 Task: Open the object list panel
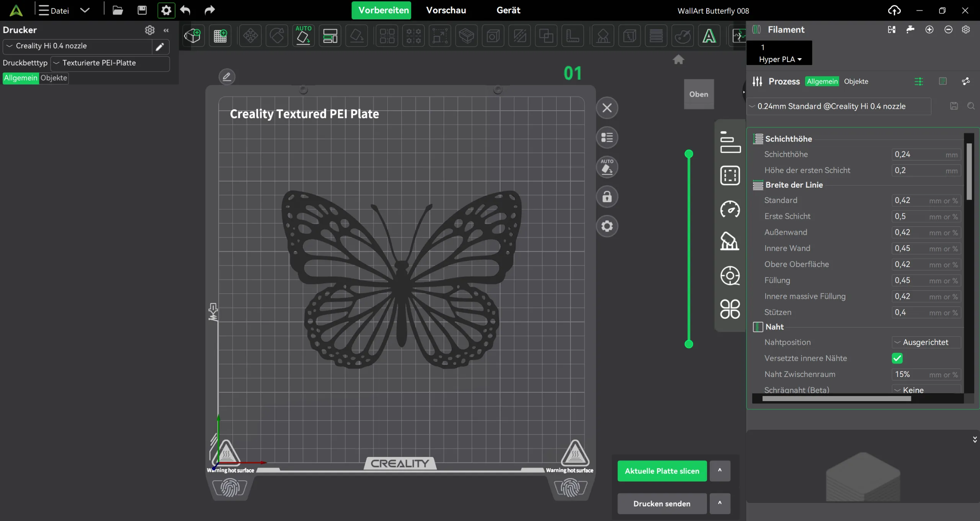[x=607, y=138]
